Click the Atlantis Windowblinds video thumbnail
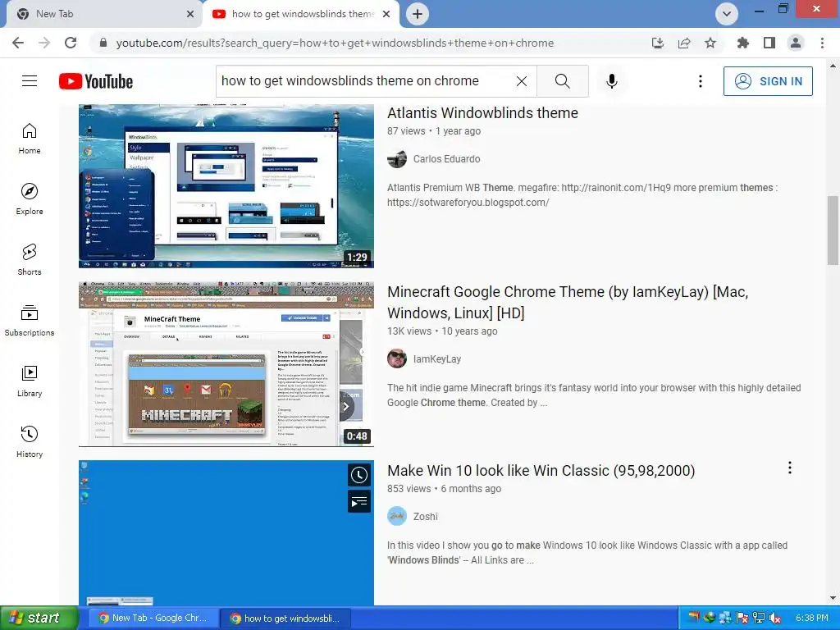 tap(226, 186)
